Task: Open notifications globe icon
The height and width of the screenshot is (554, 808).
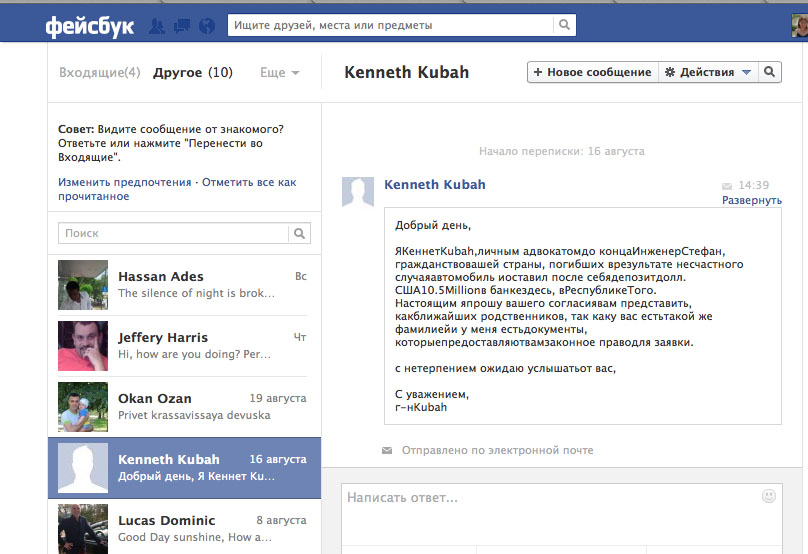Action: tap(207, 26)
